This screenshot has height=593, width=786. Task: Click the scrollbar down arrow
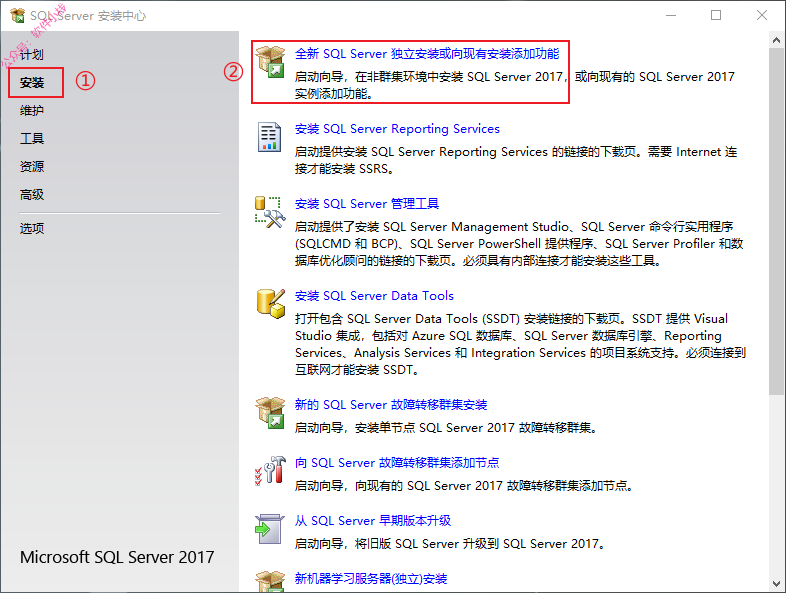(776, 584)
